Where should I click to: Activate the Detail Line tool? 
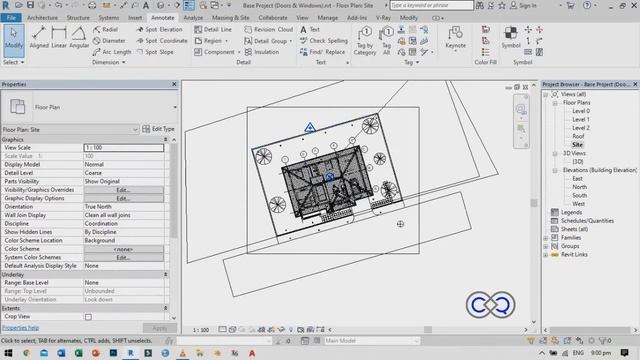click(213, 29)
